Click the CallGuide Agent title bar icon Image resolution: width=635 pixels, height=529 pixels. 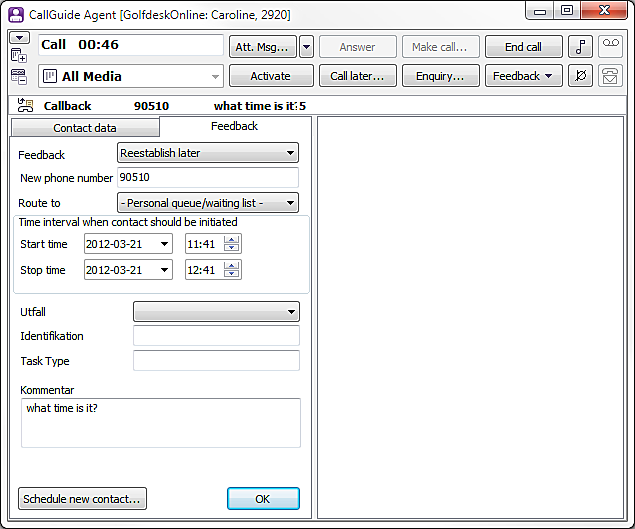click(x=16, y=13)
